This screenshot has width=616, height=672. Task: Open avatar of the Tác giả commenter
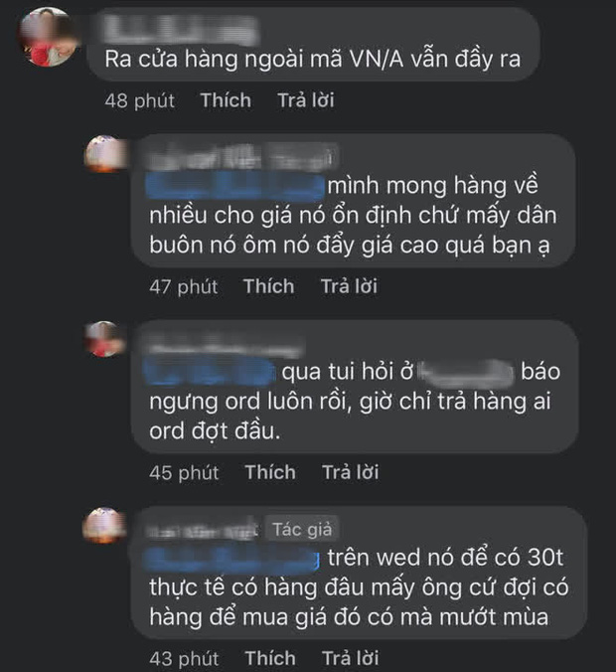click(x=104, y=526)
